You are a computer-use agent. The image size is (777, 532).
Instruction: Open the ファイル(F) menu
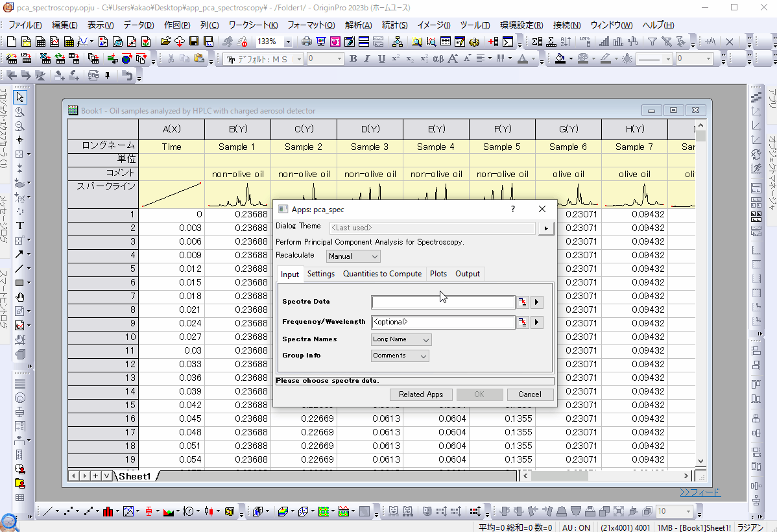coord(25,25)
